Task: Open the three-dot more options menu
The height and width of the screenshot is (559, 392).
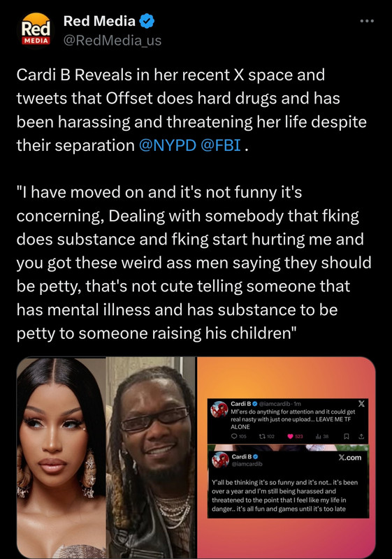Action: coord(367,21)
